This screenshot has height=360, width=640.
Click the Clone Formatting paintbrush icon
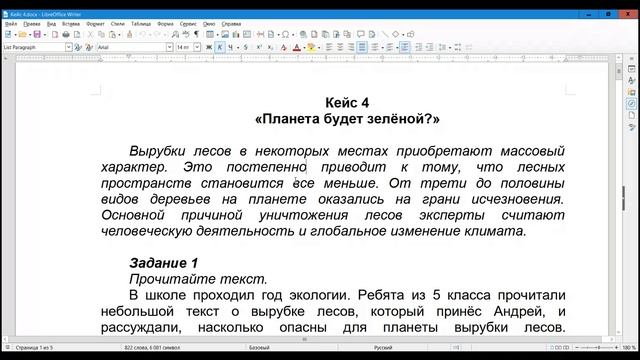pos(130,35)
